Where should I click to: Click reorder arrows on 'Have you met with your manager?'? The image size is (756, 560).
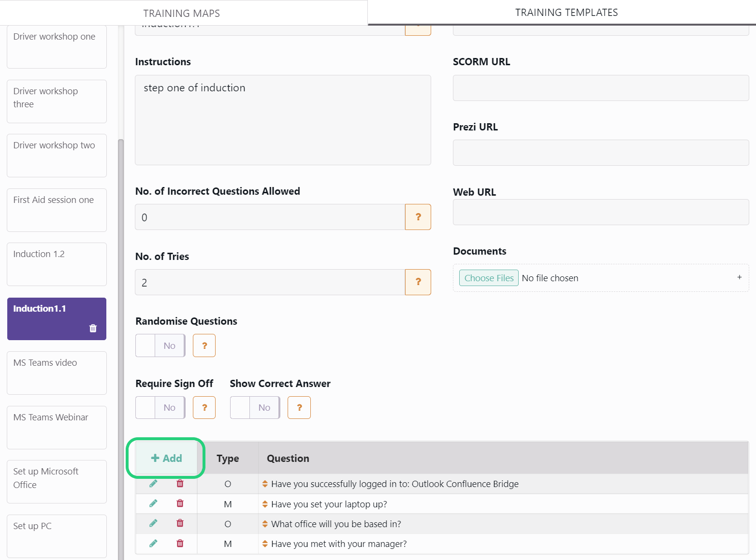pos(265,544)
